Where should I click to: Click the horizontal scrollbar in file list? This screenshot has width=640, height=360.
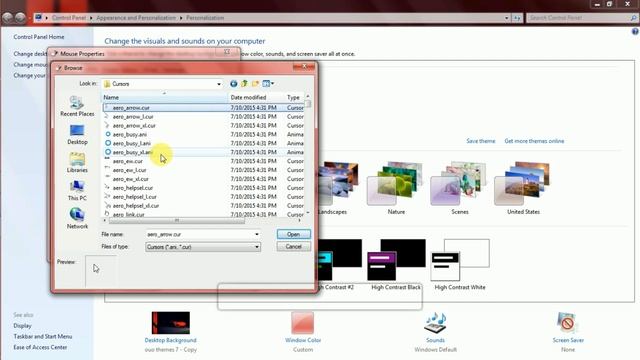(x=177, y=220)
